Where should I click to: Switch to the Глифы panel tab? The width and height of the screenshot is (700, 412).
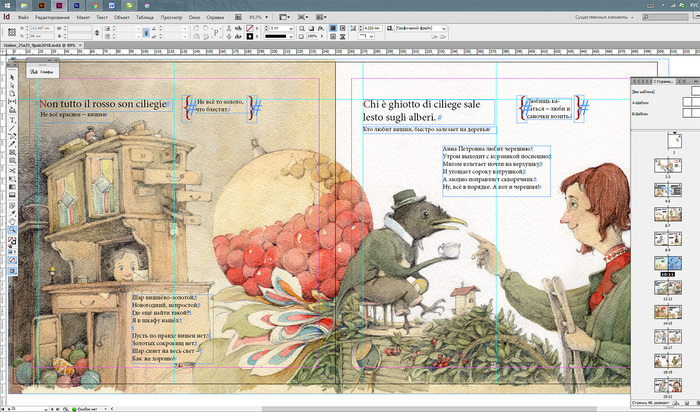(x=46, y=71)
